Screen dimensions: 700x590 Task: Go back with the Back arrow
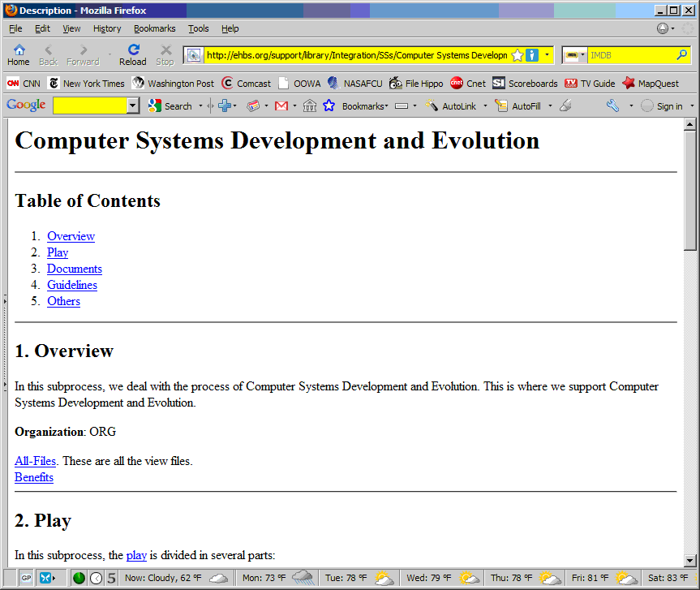click(x=48, y=55)
